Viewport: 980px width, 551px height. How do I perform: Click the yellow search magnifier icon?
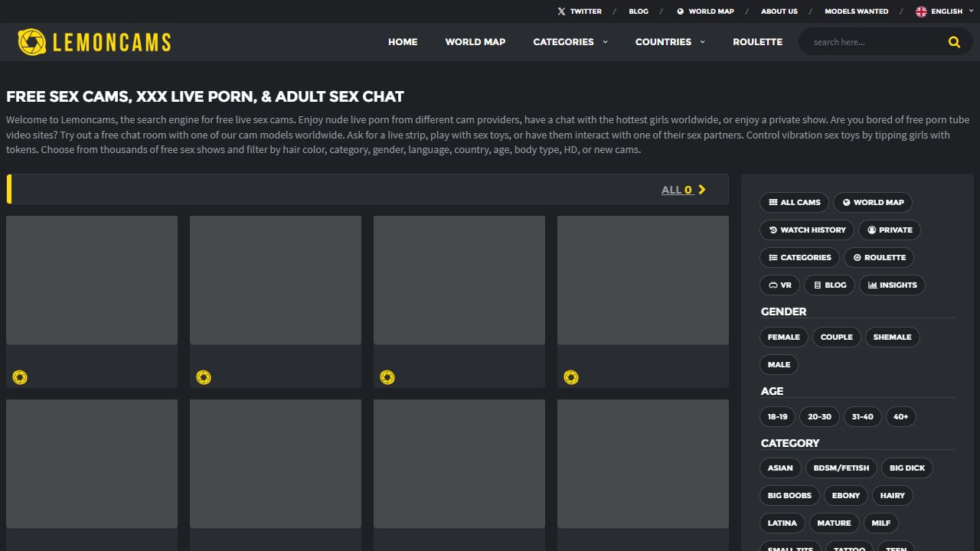point(954,42)
